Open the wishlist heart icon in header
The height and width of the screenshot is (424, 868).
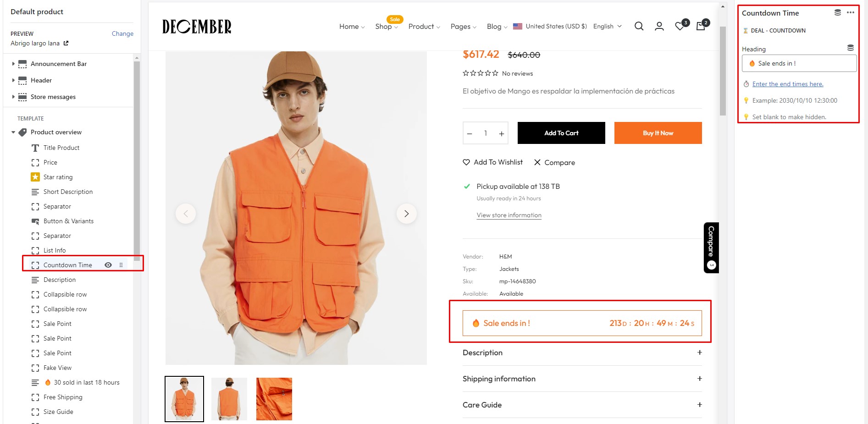click(680, 27)
